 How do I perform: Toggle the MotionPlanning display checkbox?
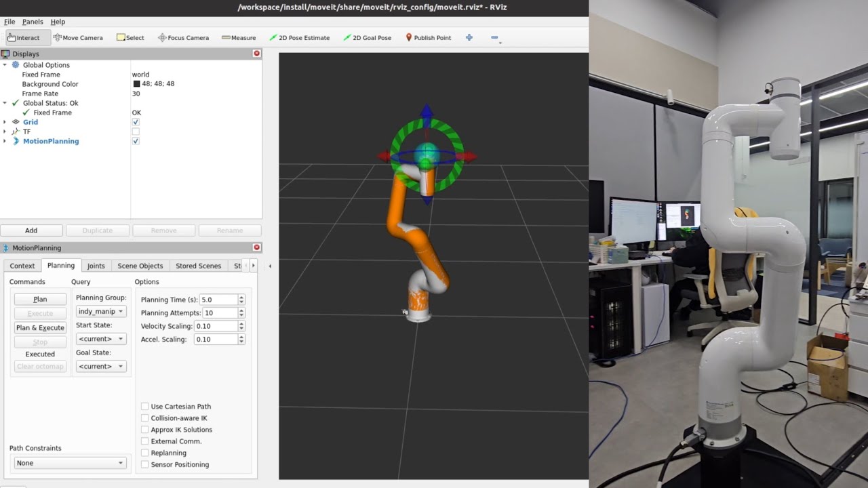tap(136, 141)
